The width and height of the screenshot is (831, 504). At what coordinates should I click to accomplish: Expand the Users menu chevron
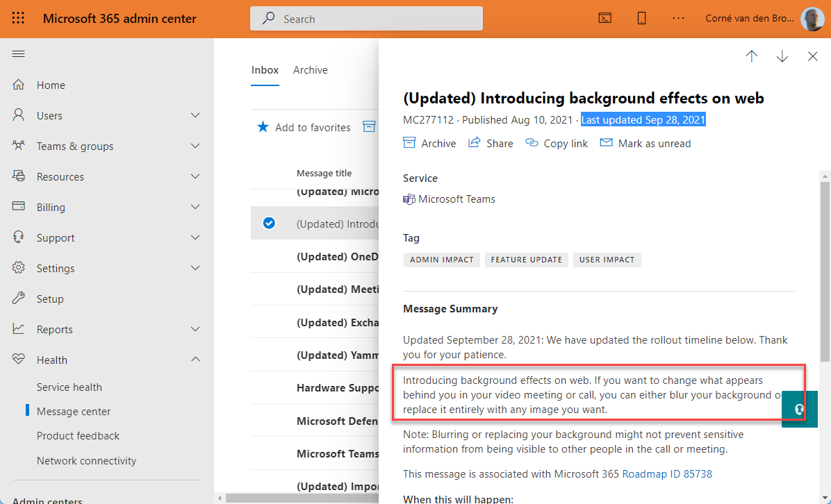point(195,115)
